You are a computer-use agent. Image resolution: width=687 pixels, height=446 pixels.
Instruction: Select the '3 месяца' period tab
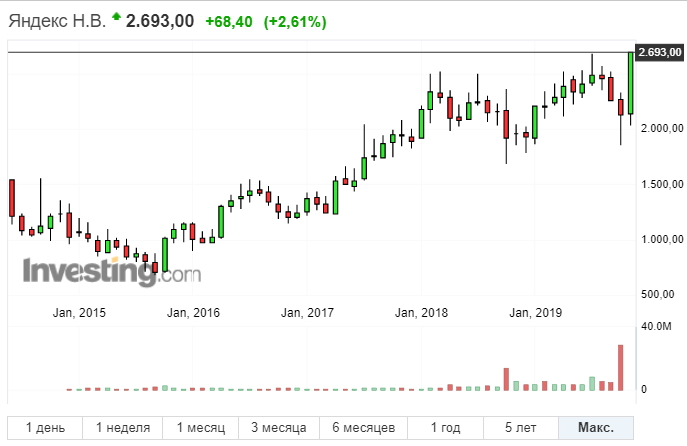(x=279, y=428)
